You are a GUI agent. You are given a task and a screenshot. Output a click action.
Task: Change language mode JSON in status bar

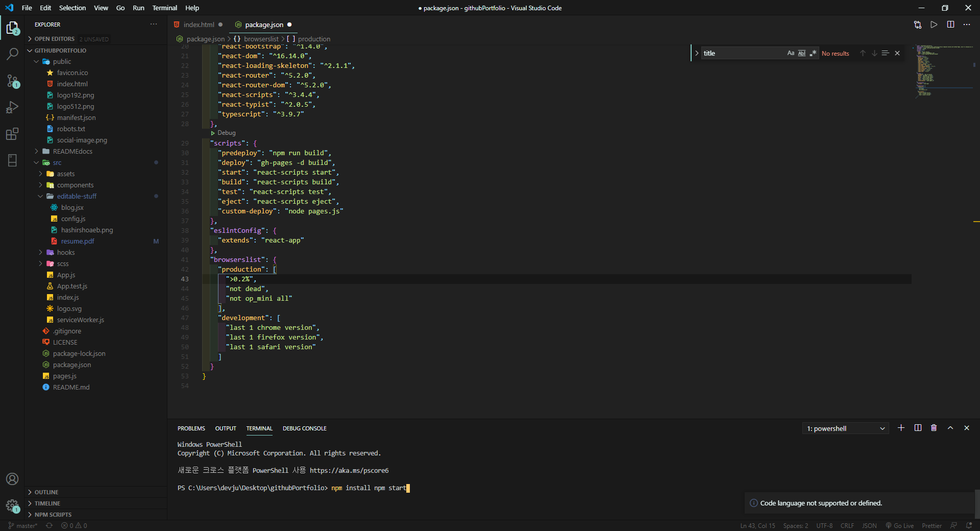869,525
